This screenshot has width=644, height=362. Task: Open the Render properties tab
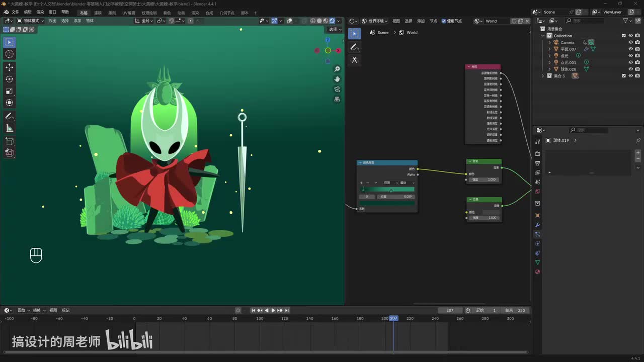point(537,153)
